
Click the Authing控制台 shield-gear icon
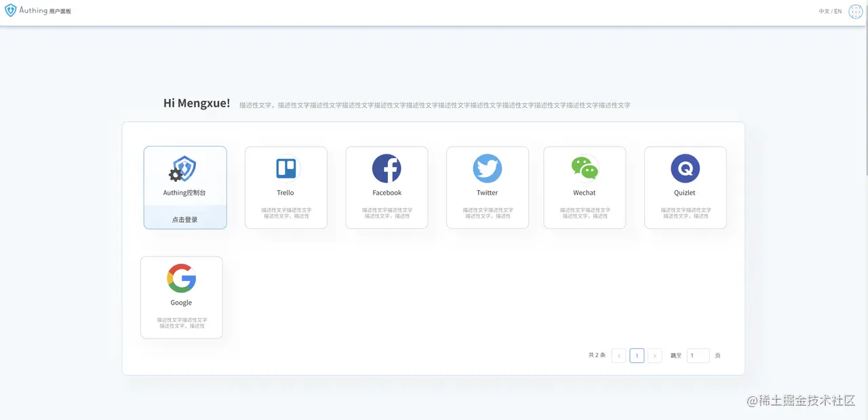click(x=182, y=169)
